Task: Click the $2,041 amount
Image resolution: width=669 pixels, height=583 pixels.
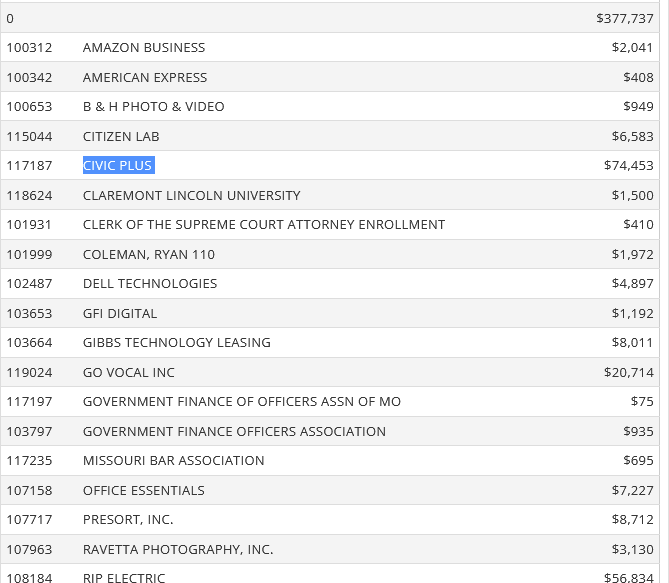Action: (x=632, y=47)
